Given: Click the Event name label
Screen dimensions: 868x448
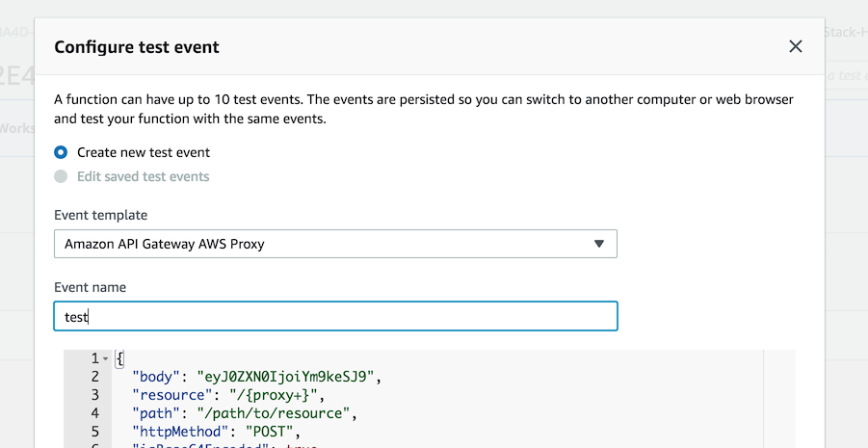Looking at the screenshot, I should click(91, 287).
